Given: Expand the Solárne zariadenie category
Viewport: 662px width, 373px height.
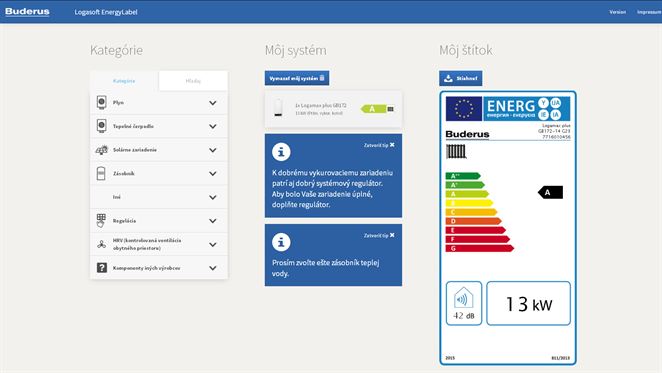Looking at the screenshot, I should pos(213,150).
